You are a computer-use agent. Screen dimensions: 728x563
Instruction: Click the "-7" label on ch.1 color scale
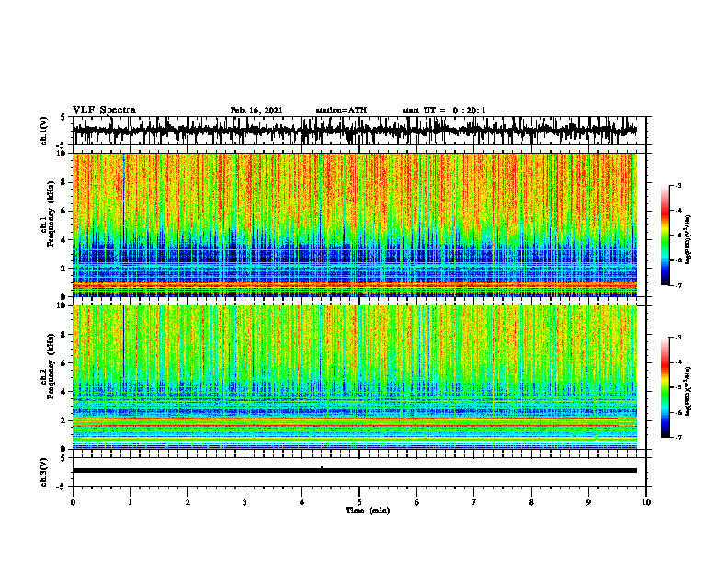tap(678, 285)
